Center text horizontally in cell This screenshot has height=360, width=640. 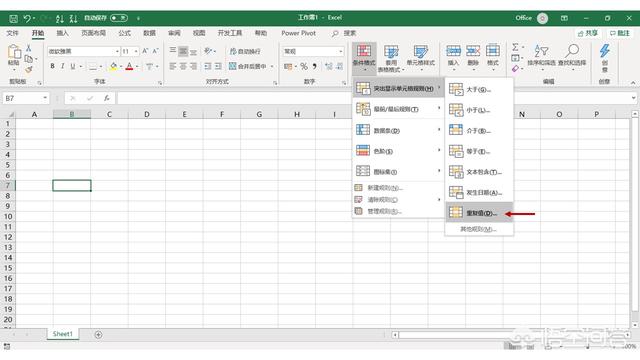[x=183, y=66]
